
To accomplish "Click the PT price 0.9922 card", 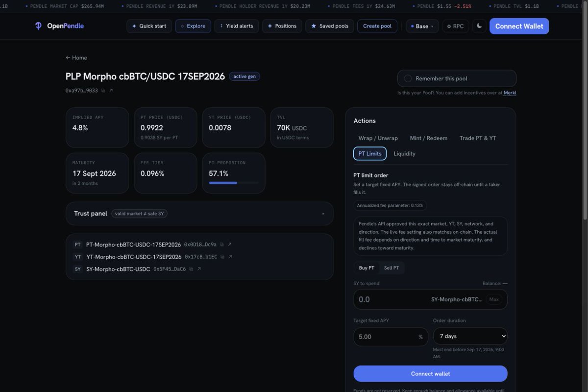I will click(165, 127).
